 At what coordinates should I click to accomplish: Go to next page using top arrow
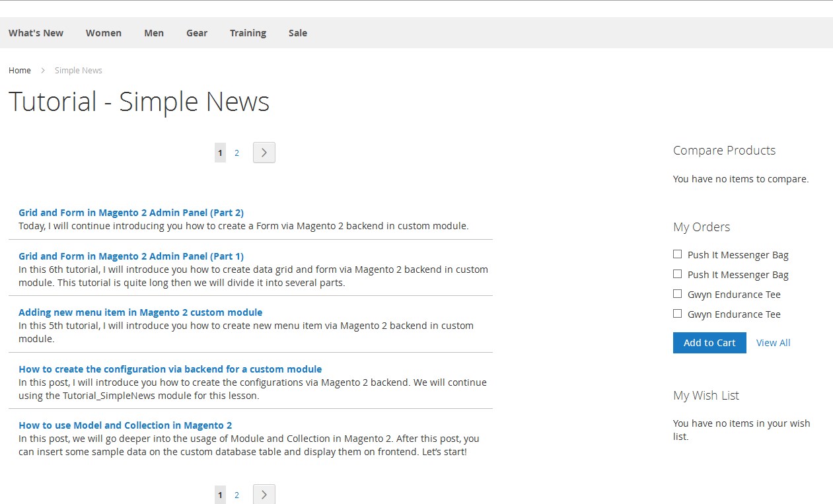coord(264,153)
